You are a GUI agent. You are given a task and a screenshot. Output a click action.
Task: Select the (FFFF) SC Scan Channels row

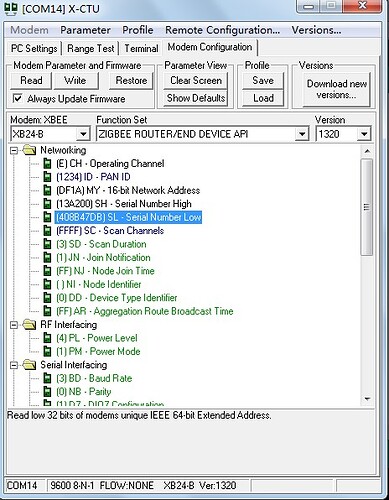click(110, 231)
